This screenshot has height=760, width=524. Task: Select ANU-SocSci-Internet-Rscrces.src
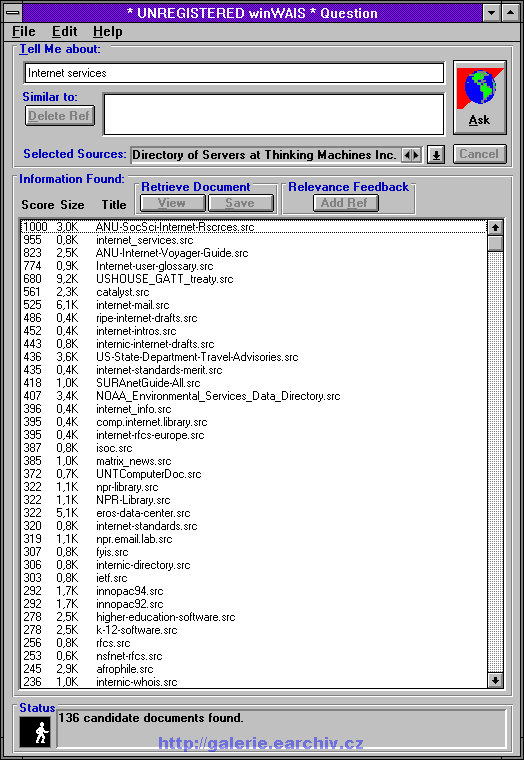pos(254,226)
